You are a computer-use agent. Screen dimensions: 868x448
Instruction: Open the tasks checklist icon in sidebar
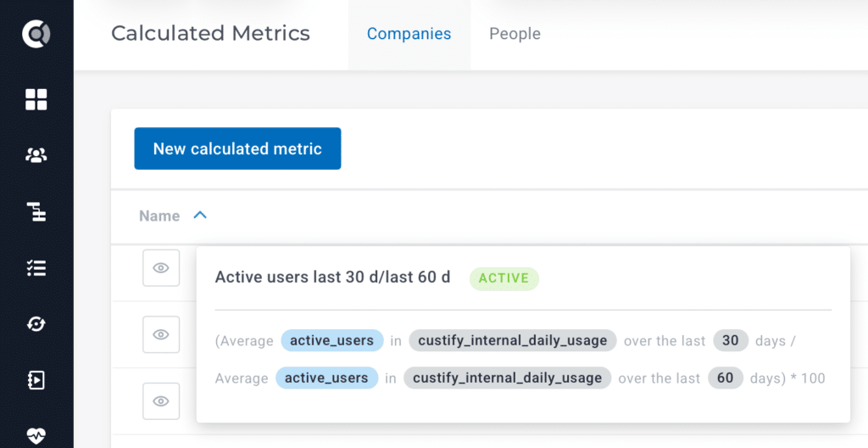coord(36,268)
